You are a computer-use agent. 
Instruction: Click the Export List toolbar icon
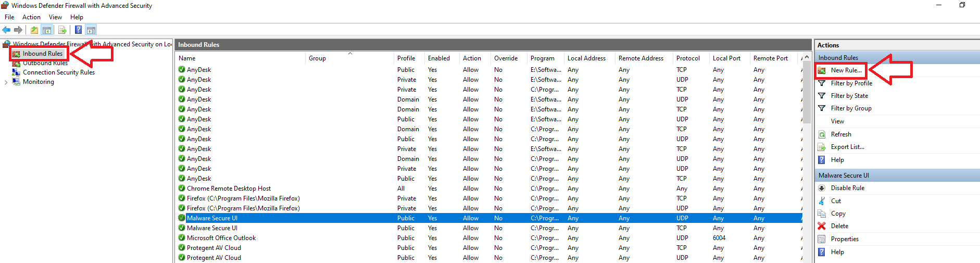tap(62, 30)
